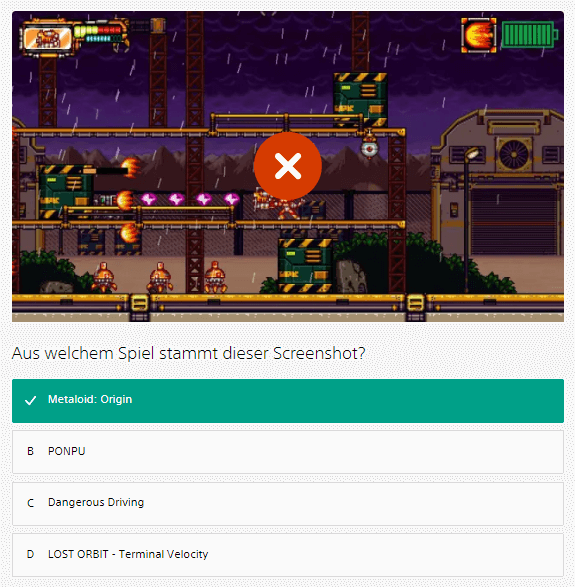The height and width of the screenshot is (587, 575).
Task: Click the player portrait HUD icon
Action: pyautogui.click(x=48, y=38)
